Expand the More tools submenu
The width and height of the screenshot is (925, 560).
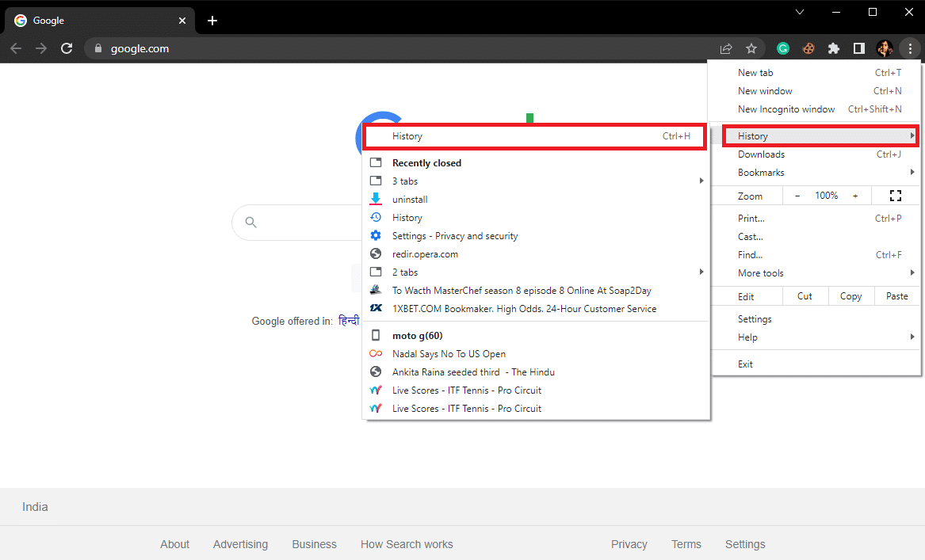816,273
